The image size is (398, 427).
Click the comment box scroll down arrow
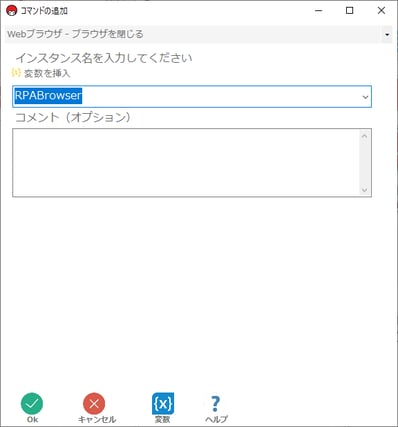tap(364, 190)
